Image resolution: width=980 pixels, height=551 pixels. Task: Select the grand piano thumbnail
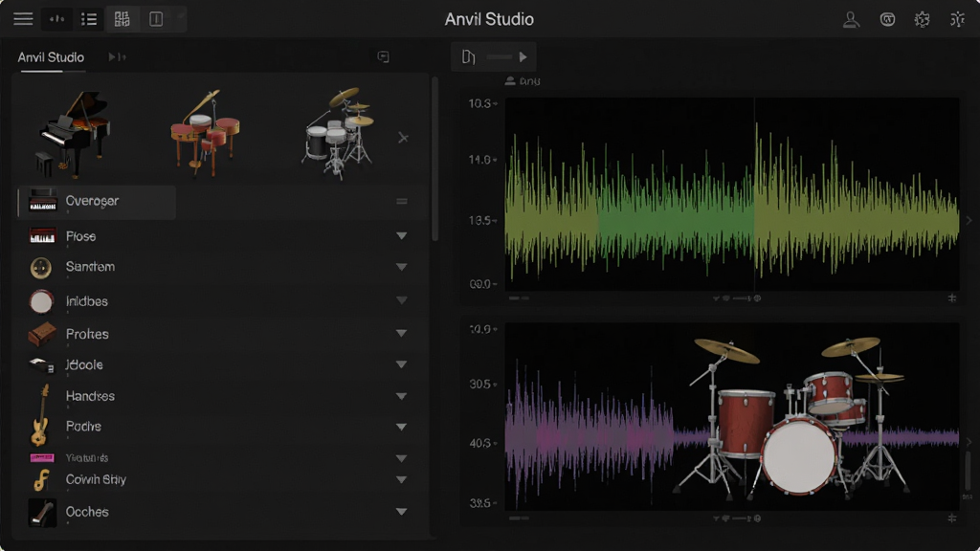pos(74,133)
